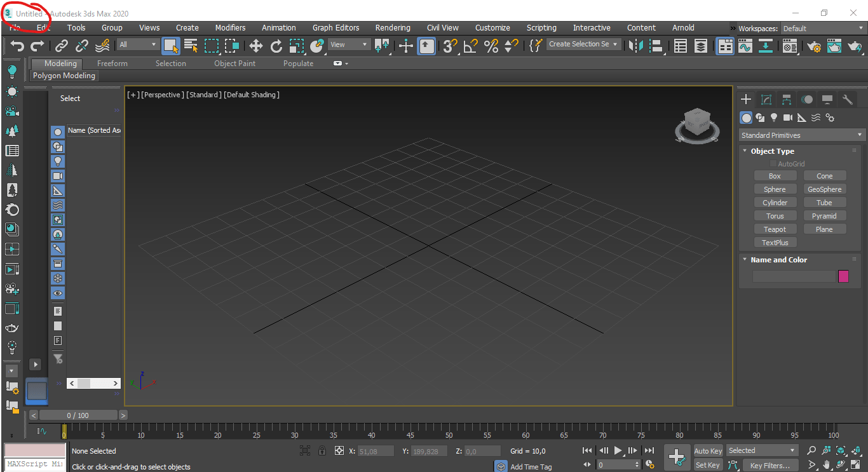Click the Select and Link icon
868x472 pixels.
61,45
